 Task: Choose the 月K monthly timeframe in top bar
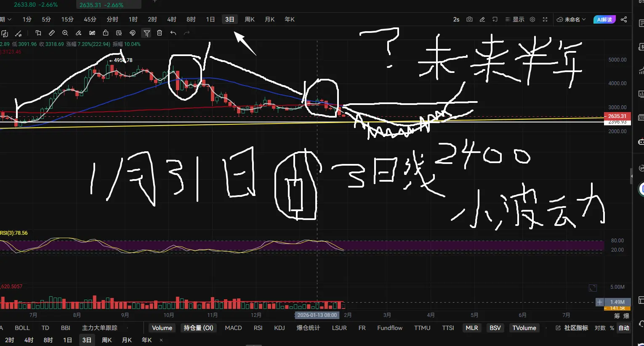(269, 19)
